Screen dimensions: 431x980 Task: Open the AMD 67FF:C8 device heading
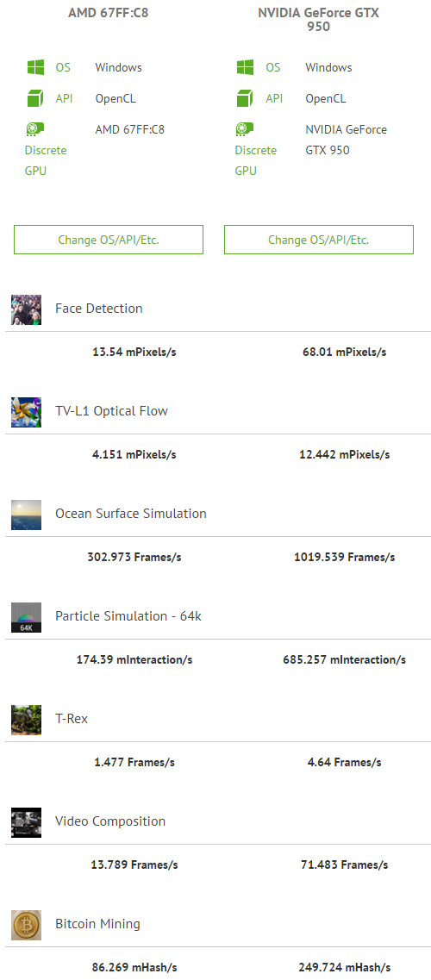[x=109, y=13]
